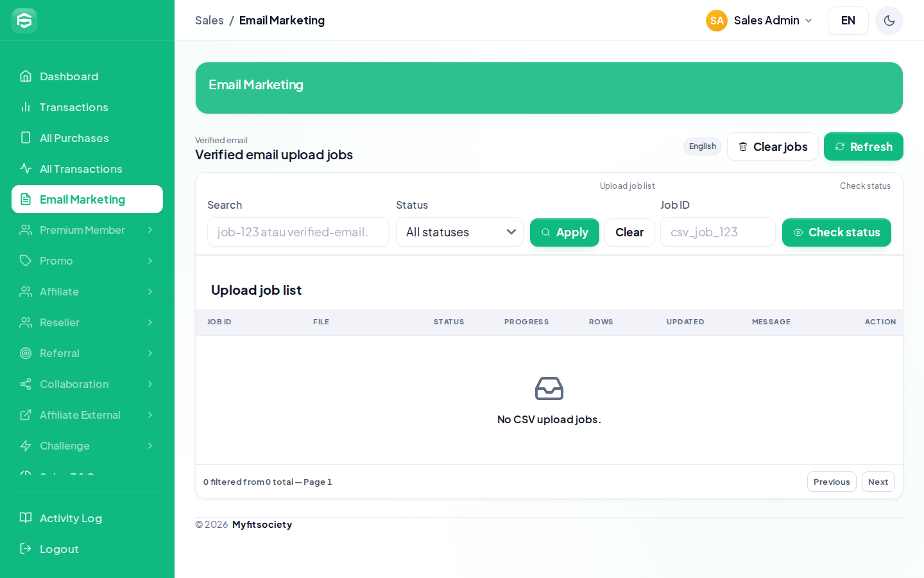This screenshot has height=578, width=924.
Task: Expand the Premium Member submenu
Action: tap(87, 230)
